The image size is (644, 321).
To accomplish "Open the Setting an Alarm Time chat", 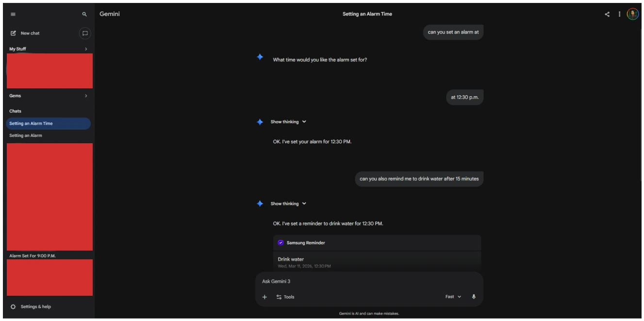I will tap(49, 123).
